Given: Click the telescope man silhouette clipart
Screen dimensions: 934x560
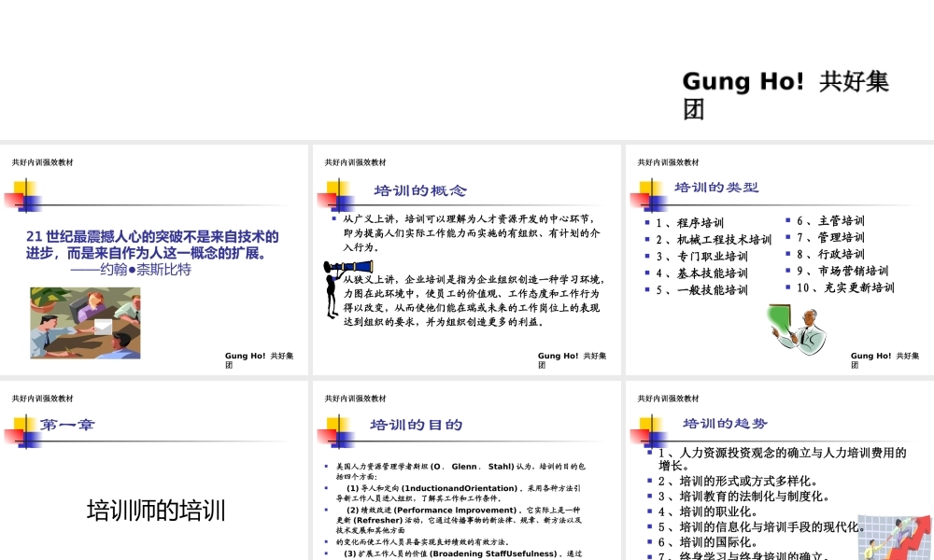Looking at the screenshot, I should pyautogui.click(x=347, y=287).
